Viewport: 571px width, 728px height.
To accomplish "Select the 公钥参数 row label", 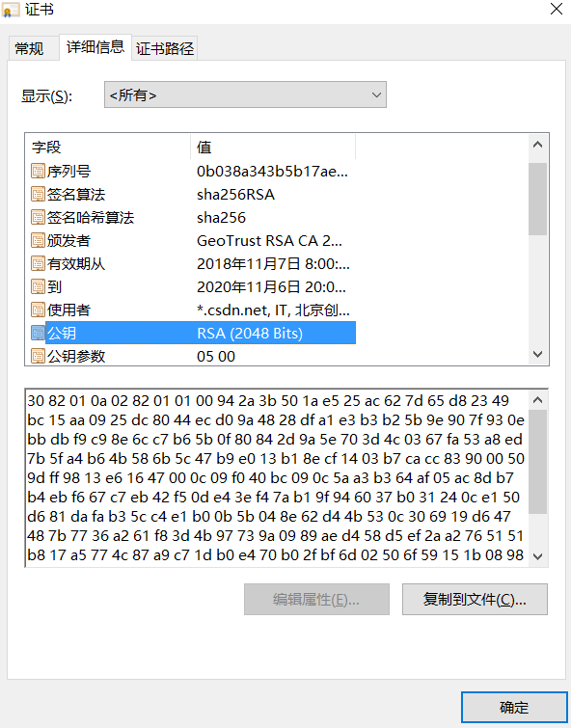I will point(76,357).
